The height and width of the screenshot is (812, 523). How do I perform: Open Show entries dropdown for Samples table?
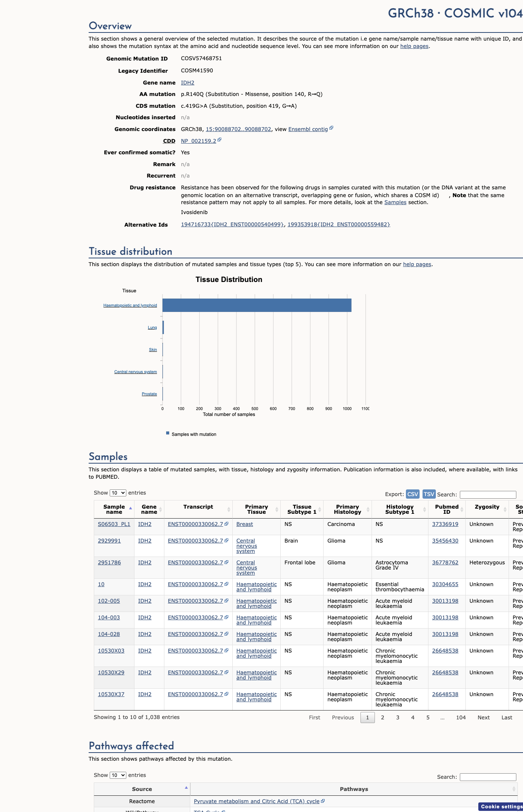coord(118,493)
